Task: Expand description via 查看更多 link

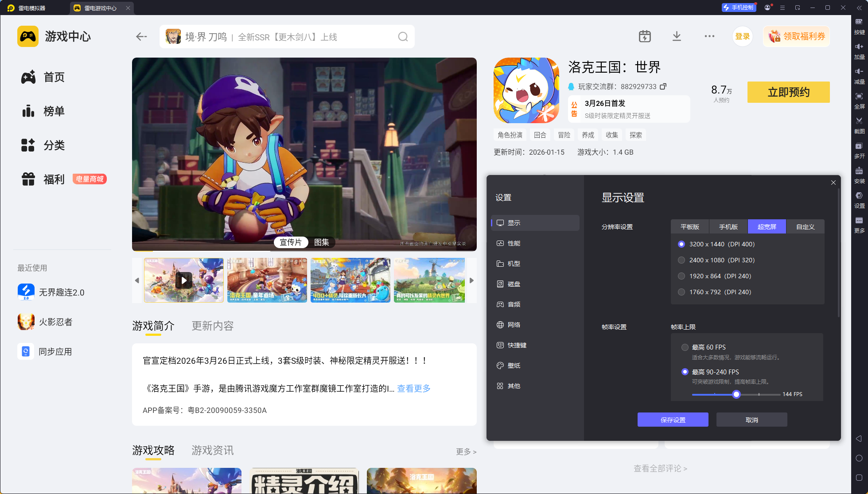Action: [413, 389]
